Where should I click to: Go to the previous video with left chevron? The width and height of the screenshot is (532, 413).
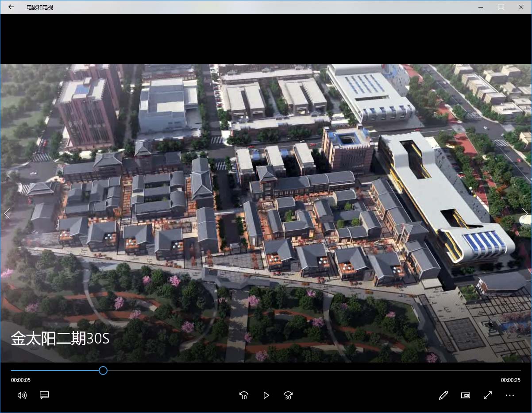point(7,214)
